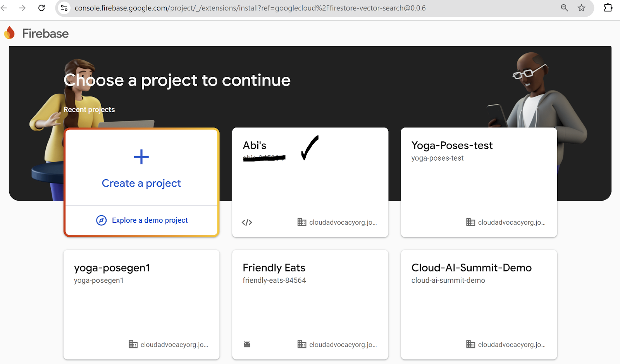The width and height of the screenshot is (620, 364).
Task: Click the blue plus icon to create project
Action: click(x=141, y=157)
